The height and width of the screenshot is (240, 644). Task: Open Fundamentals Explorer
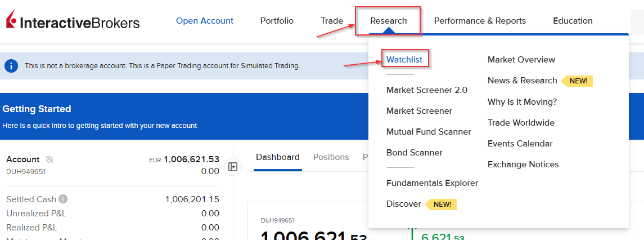tap(432, 183)
